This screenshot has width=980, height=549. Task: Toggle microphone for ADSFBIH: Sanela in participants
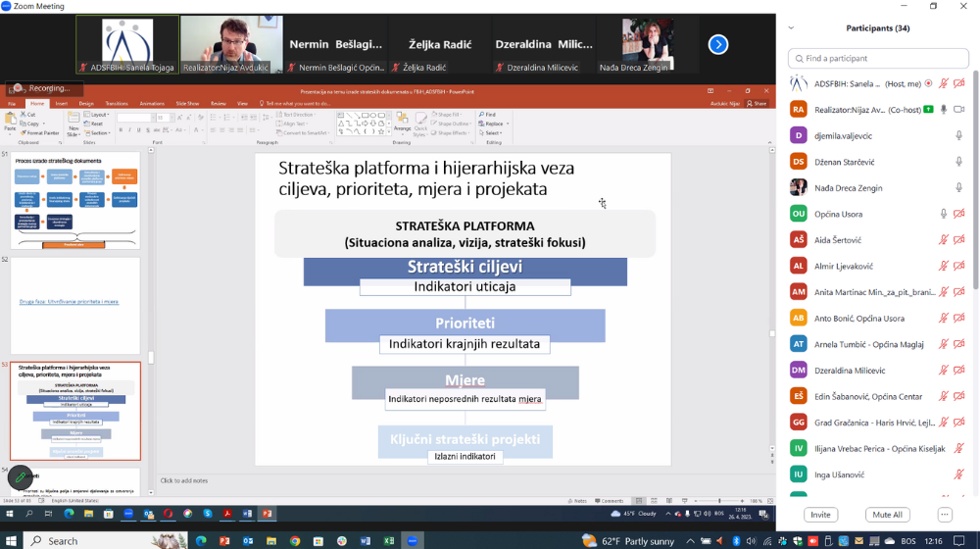944,83
